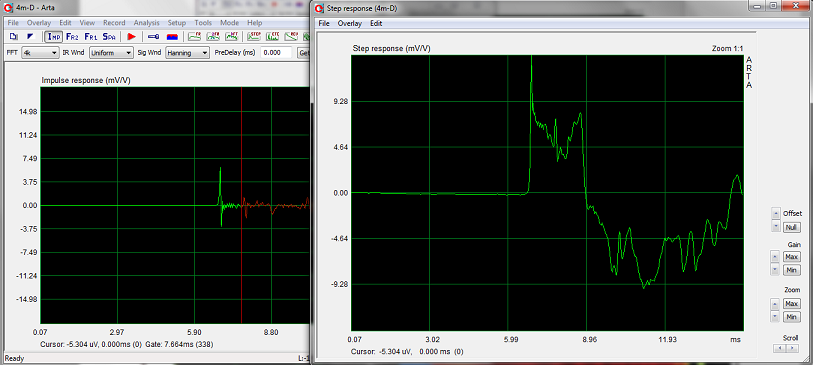
Task: Click the Offset up arrow
Action: tap(776, 214)
